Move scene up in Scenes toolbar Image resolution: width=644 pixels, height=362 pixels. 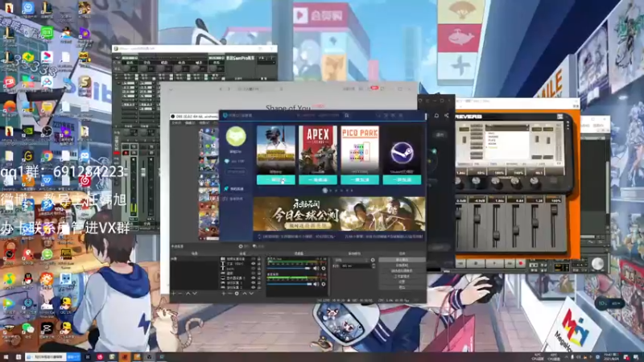188,294
